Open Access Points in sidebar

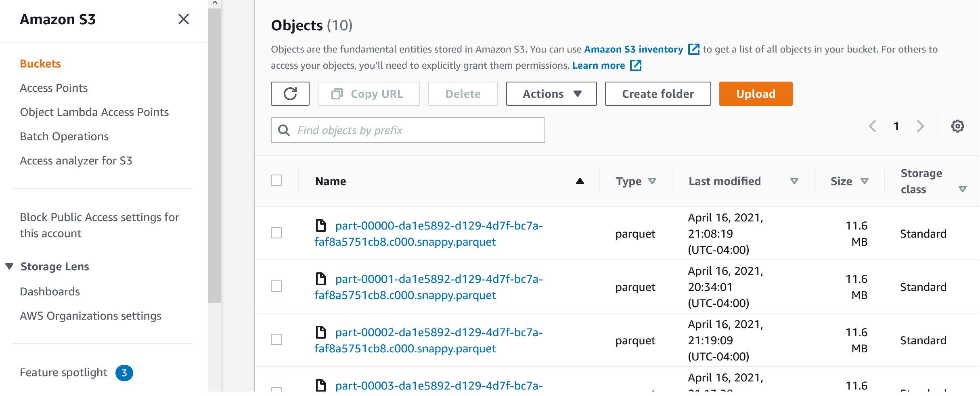54,88
